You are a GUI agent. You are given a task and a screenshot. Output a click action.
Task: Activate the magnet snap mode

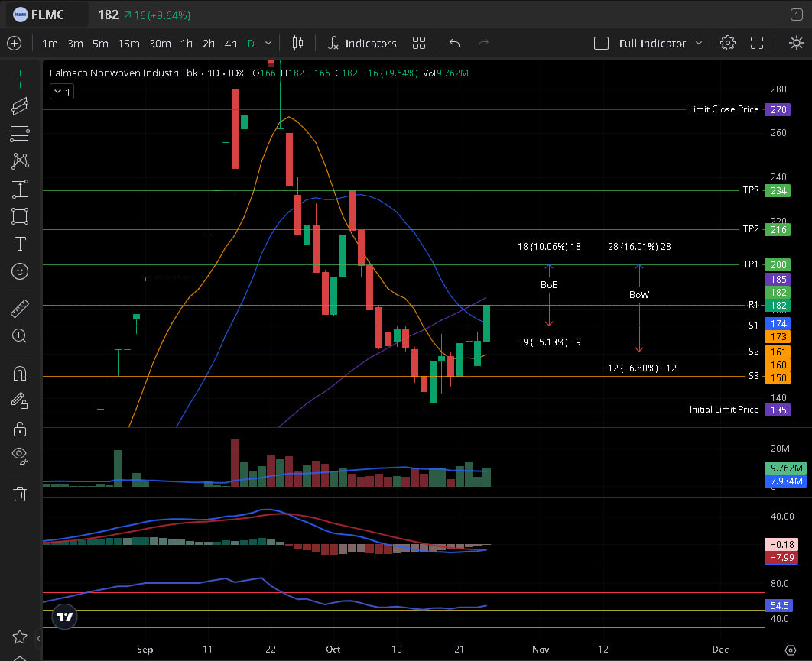point(20,374)
